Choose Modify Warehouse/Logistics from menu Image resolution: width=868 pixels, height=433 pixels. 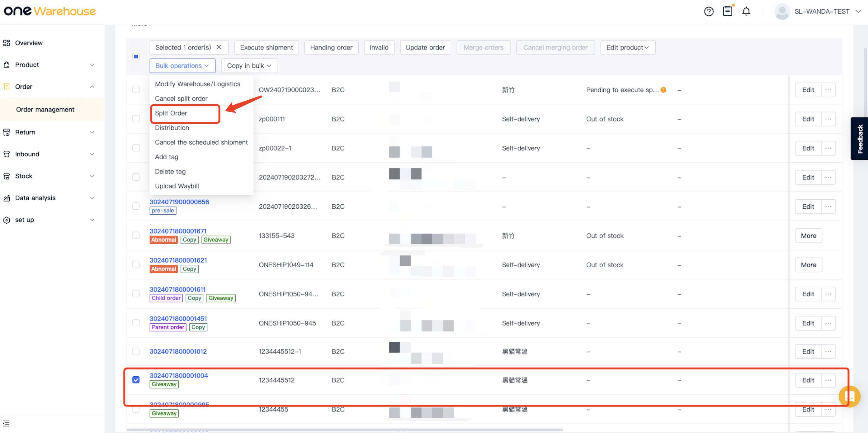click(197, 84)
